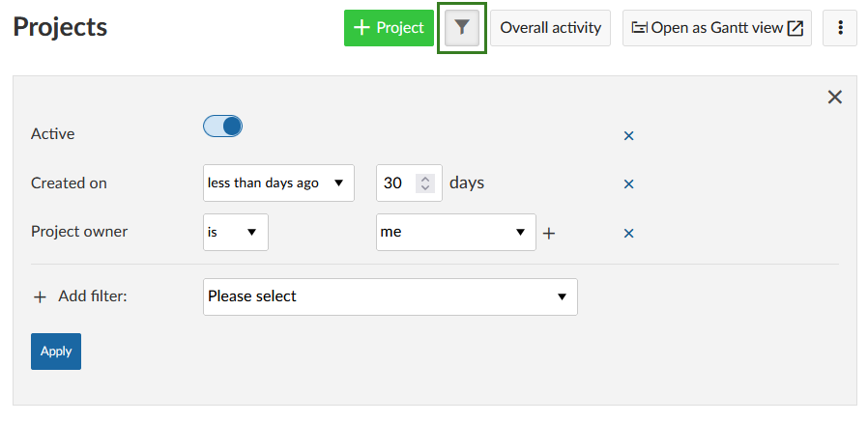Screen dimensions: 868x422
Task: Click the filter funnel icon
Action: tap(462, 28)
